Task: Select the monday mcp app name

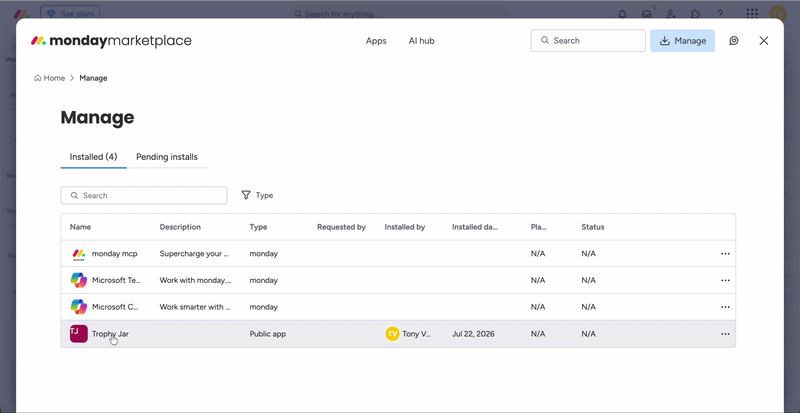Action: (115, 254)
